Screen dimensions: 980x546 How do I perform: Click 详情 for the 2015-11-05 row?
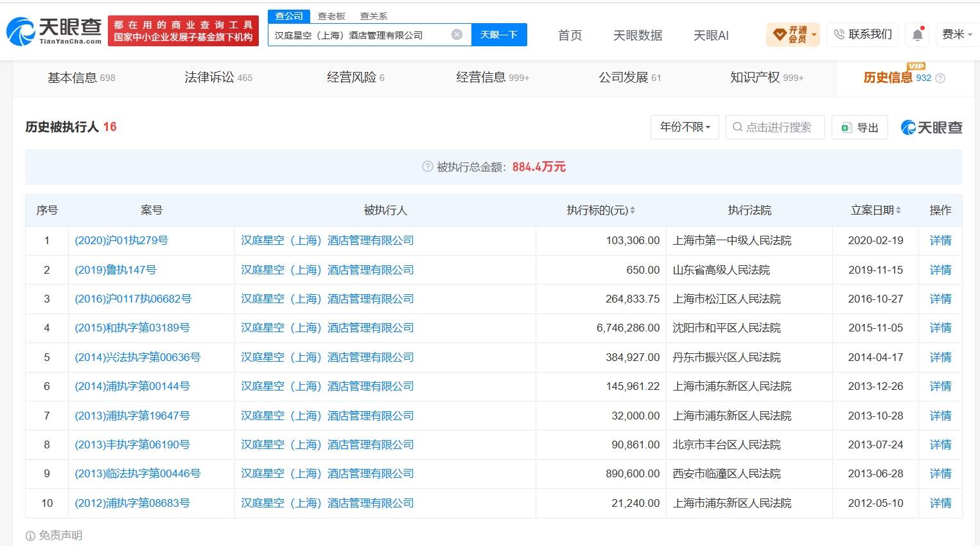coord(941,328)
